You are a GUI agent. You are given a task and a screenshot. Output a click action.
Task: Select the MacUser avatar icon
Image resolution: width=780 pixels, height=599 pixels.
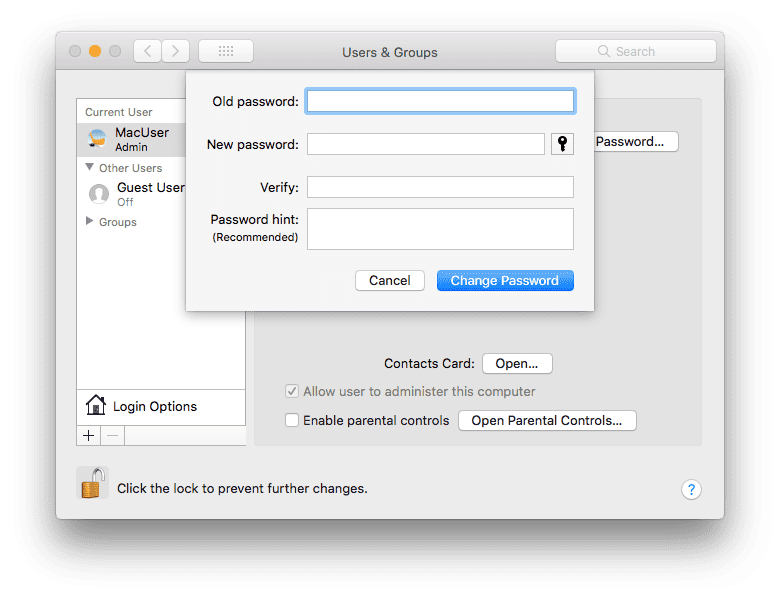point(98,139)
